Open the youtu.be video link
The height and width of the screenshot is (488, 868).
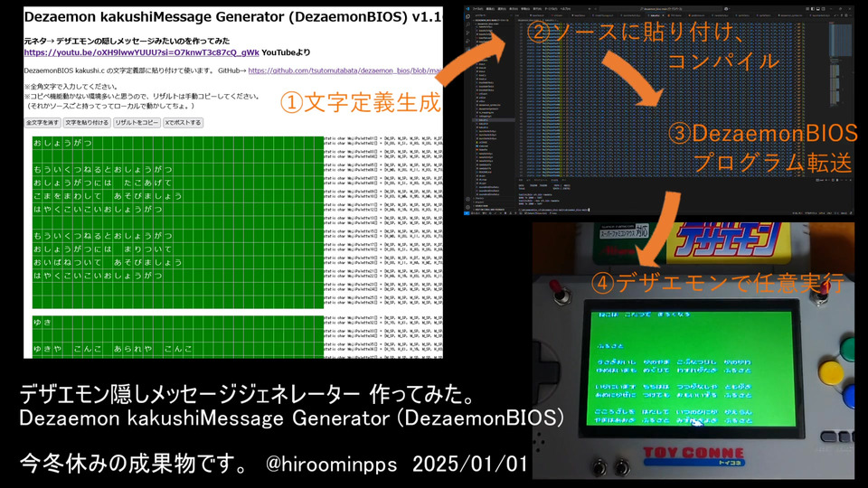[x=141, y=52]
